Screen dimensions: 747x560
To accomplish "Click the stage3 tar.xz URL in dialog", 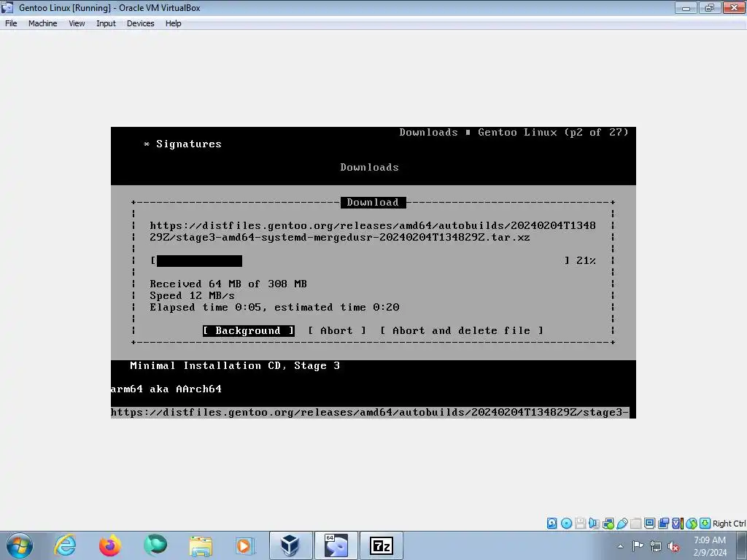I will point(373,231).
